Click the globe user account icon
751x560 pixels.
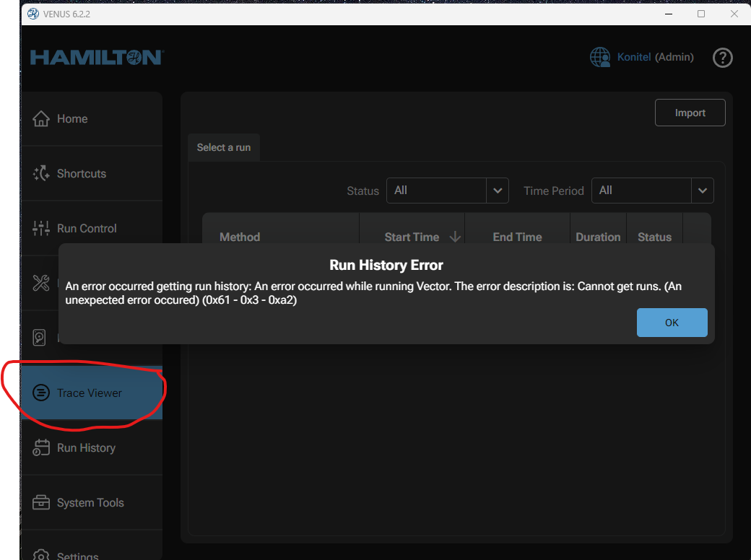(x=600, y=58)
